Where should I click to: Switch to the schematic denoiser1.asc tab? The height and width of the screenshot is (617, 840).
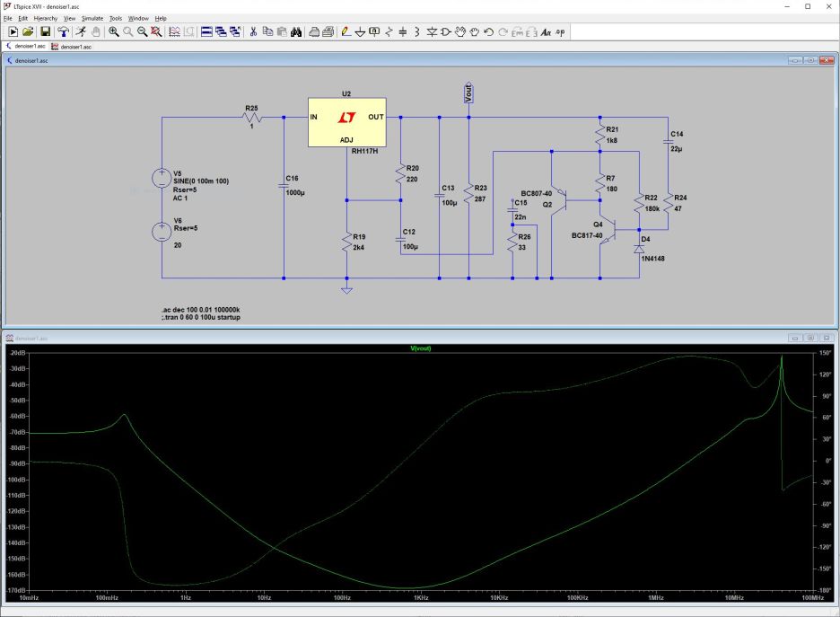(x=25, y=46)
